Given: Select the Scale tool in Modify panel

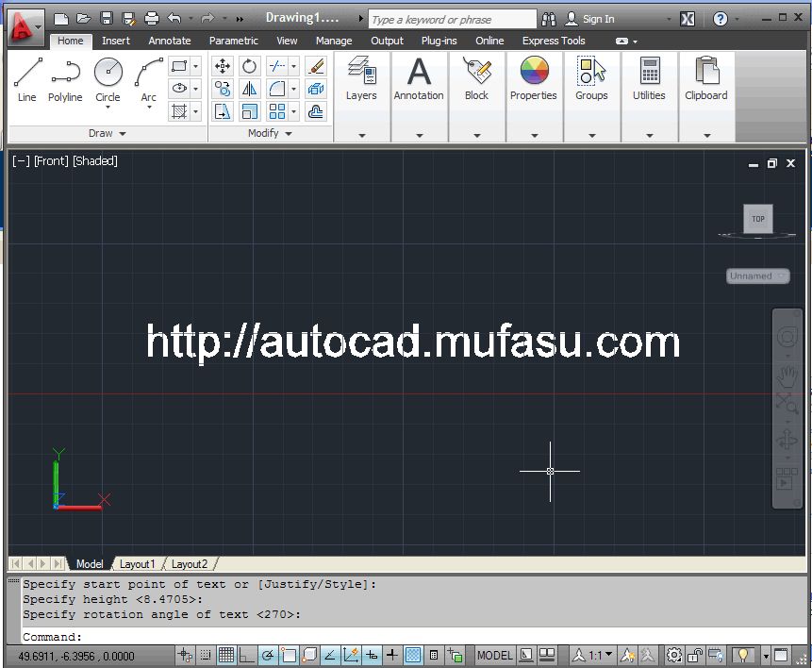Looking at the screenshot, I should 249,111.
